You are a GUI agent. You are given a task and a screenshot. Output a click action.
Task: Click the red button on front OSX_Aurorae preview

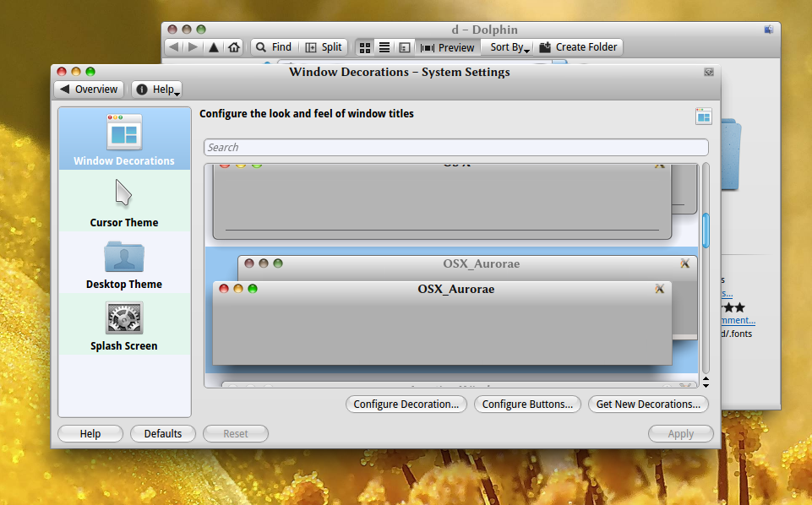(x=224, y=289)
